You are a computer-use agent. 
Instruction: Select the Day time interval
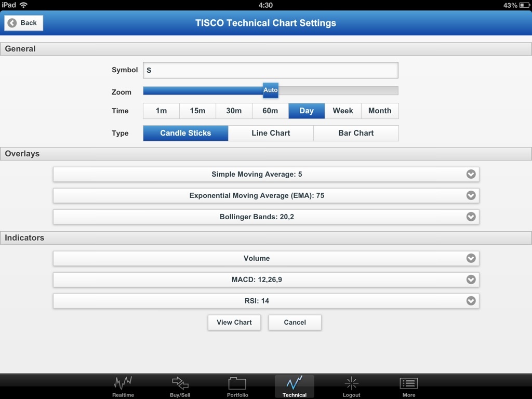[x=307, y=111]
